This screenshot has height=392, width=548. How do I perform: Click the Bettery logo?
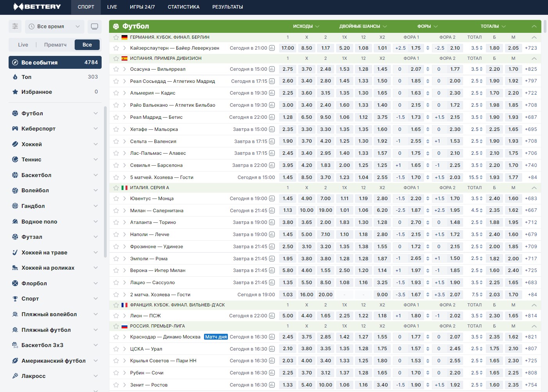[37, 7]
